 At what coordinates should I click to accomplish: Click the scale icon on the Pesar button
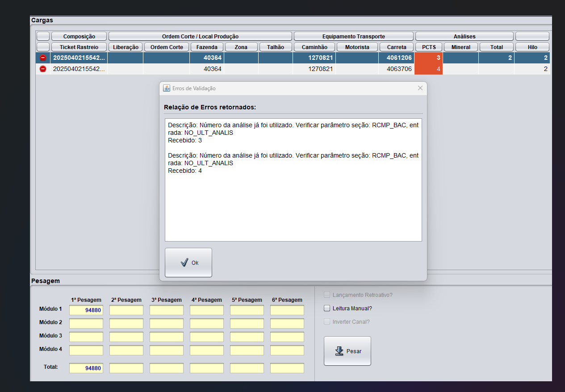click(x=339, y=351)
